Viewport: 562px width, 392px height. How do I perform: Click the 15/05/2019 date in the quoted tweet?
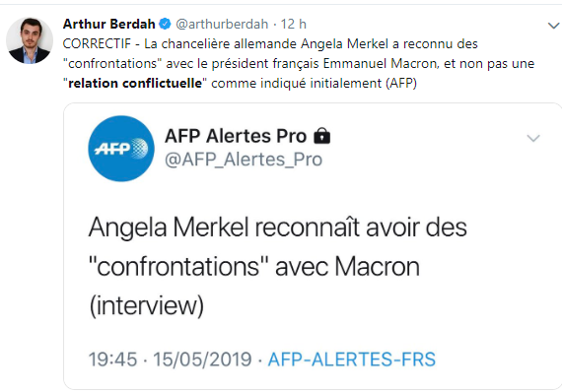(x=202, y=359)
